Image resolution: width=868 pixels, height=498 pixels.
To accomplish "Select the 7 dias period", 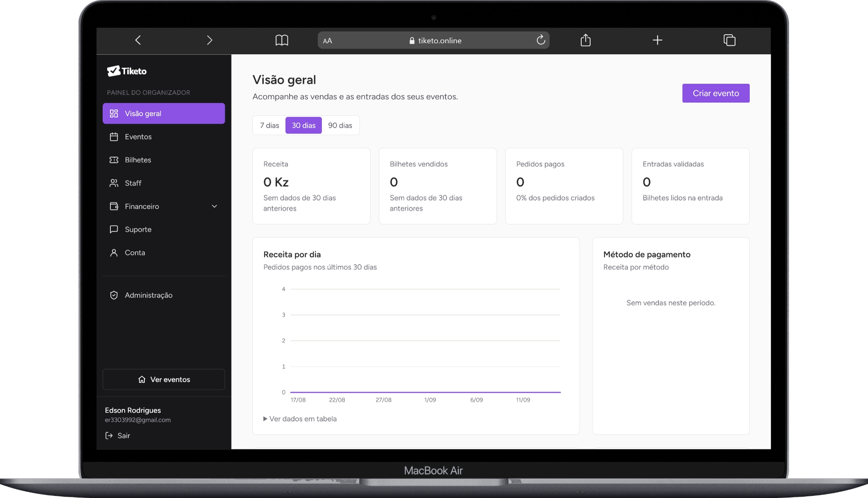I will click(270, 125).
